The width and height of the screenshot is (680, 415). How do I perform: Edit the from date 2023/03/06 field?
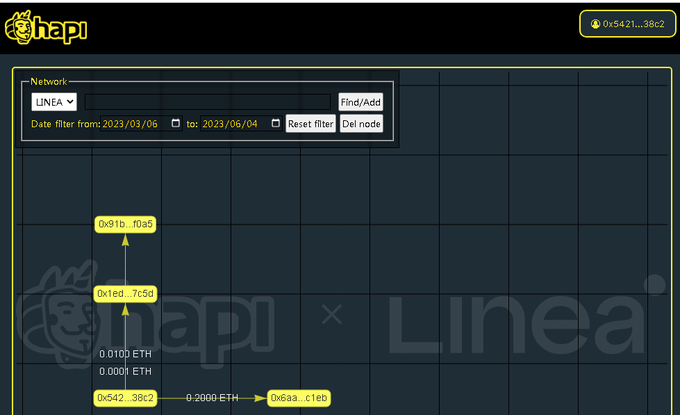tap(141, 124)
